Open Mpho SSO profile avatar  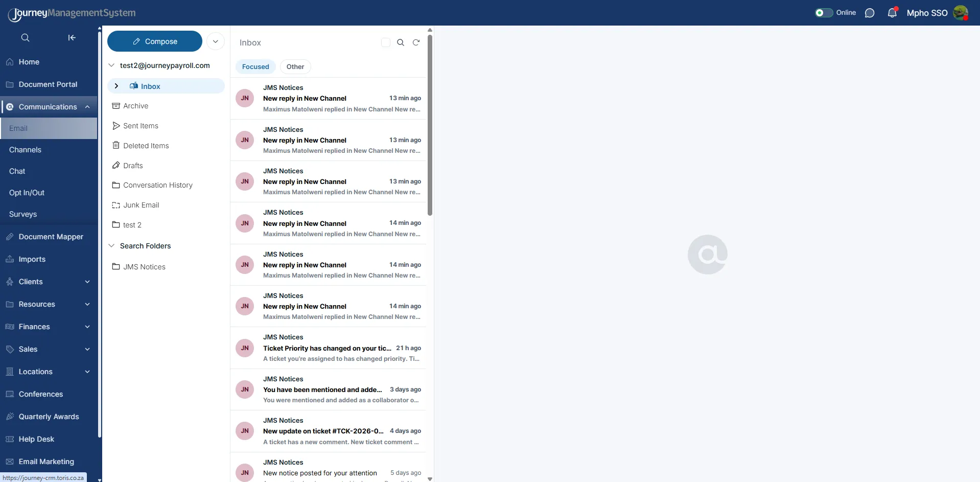[x=961, y=13]
